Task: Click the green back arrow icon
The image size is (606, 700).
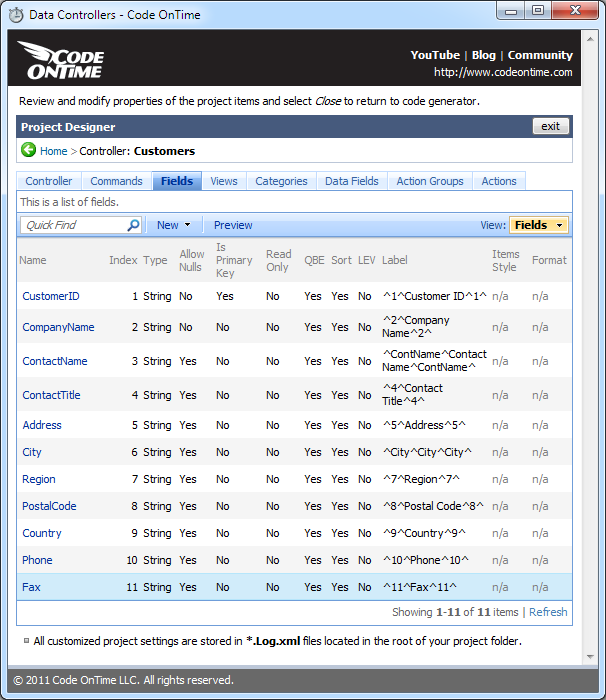Action: (x=28, y=151)
